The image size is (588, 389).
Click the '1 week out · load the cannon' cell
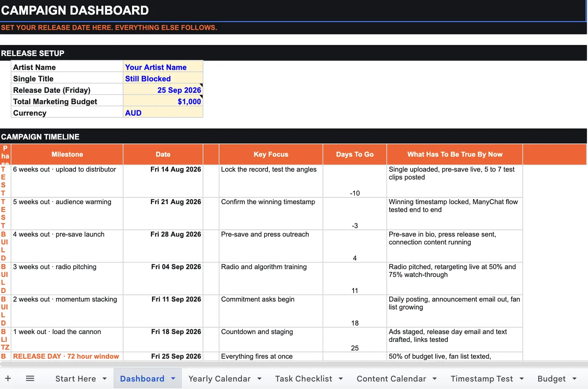click(67, 339)
